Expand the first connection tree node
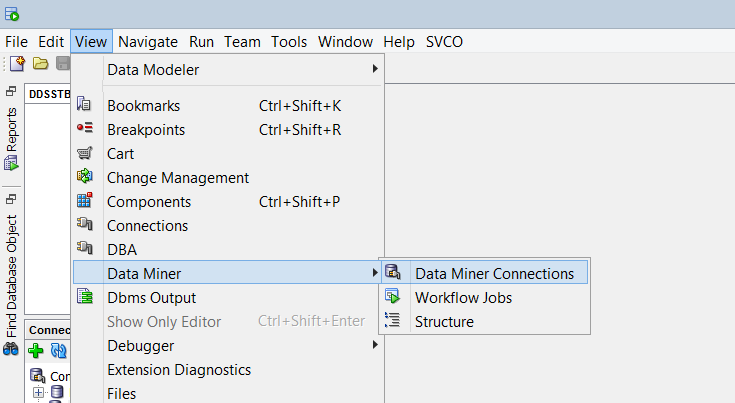This screenshot has width=735, height=403. [x=38, y=392]
